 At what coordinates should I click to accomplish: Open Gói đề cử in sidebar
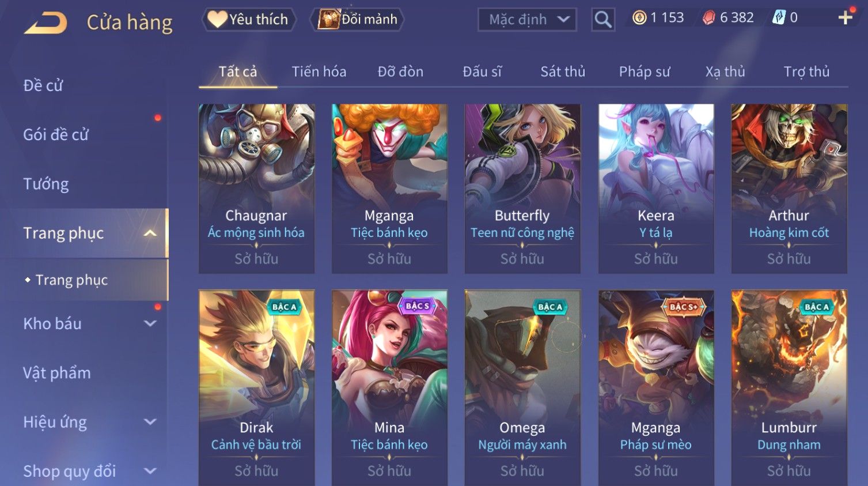click(x=56, y=134)
